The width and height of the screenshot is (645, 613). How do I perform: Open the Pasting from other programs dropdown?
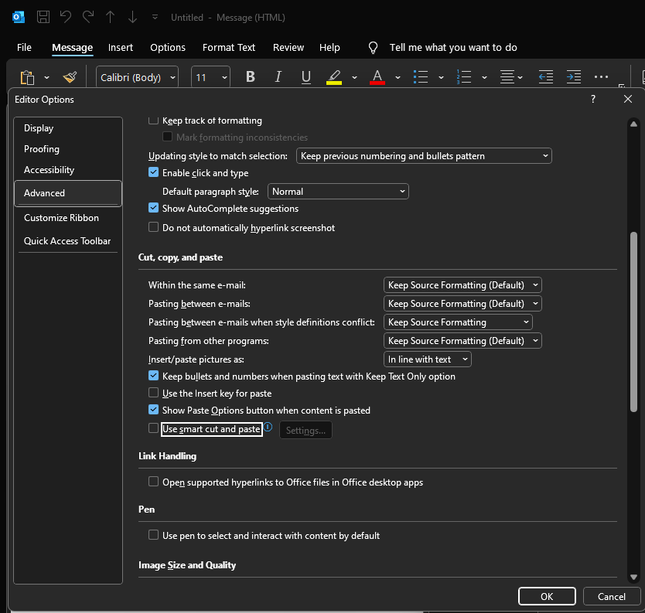pos(462,341)
